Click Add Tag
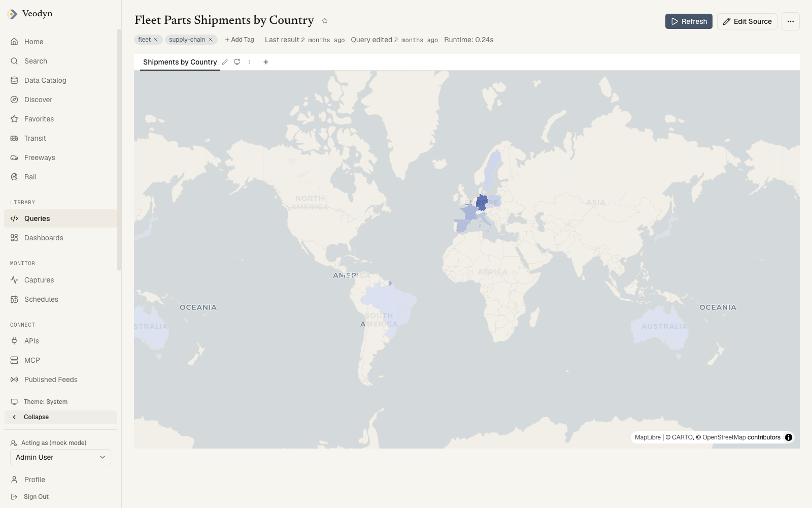 240,40
